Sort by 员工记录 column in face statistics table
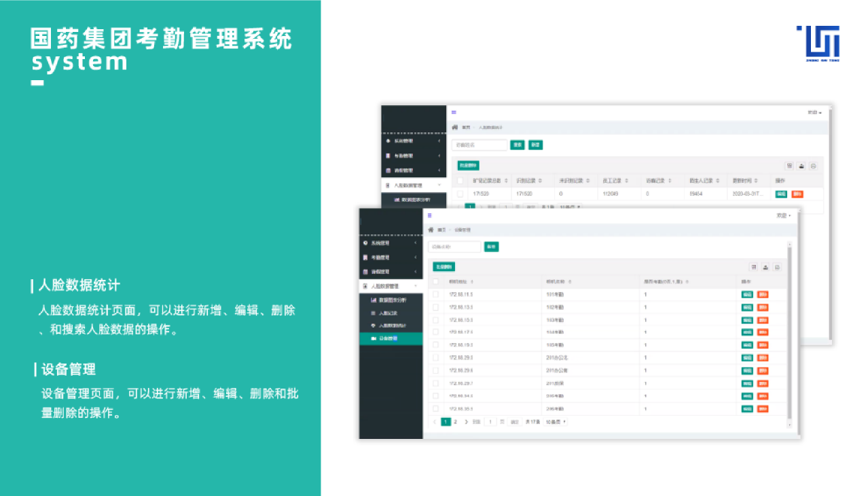The image size is (868, 496). tap(626, 181)
